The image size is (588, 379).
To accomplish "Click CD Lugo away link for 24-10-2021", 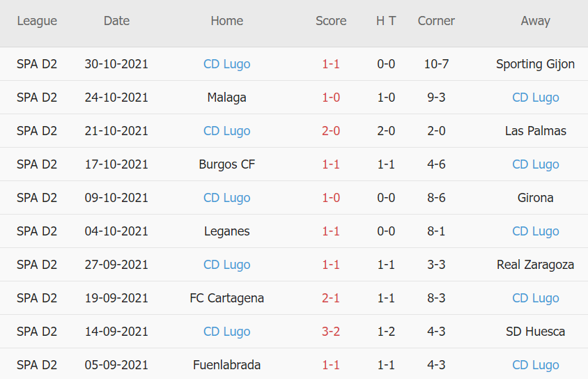I will 535,98.
